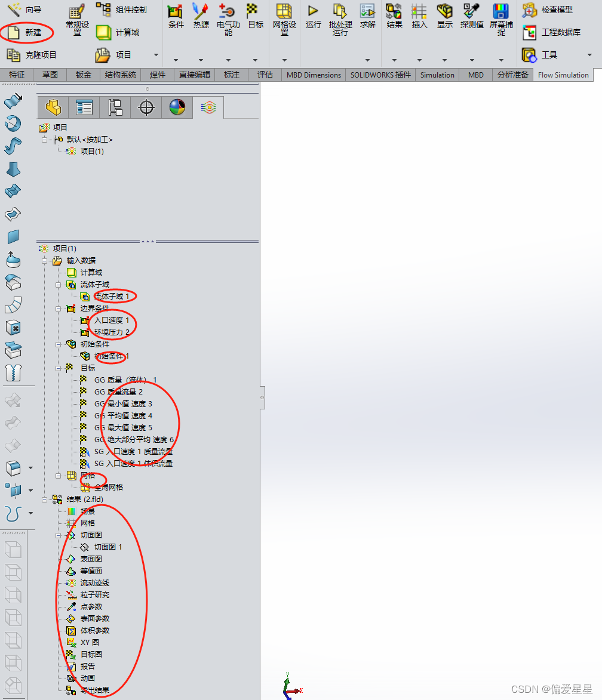Click the 新建 new project button
Screen dimensions: 602x700
[26, 32]
